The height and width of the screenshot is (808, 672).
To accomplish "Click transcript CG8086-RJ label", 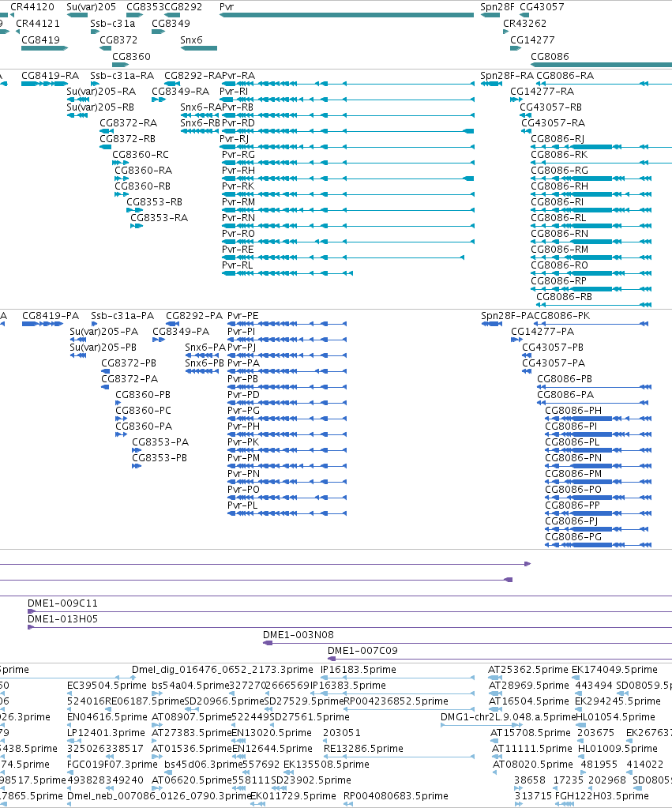I will 557,139.
